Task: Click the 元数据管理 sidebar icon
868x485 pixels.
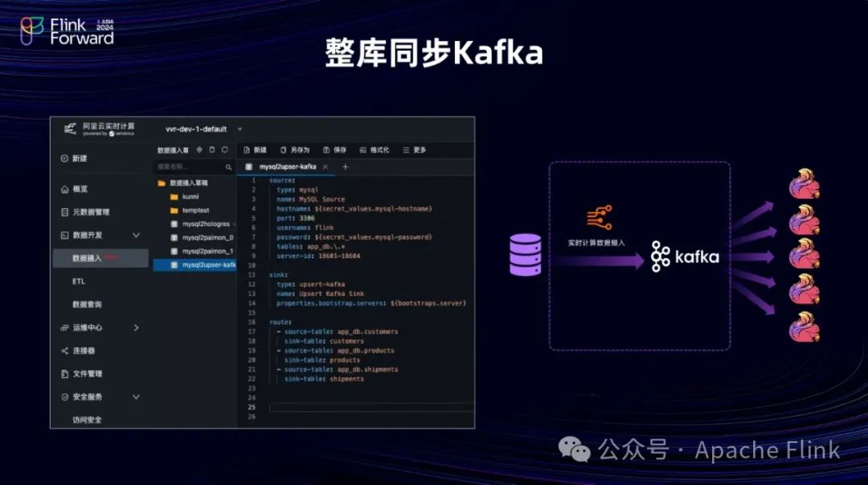Action: tap(64, 212)
